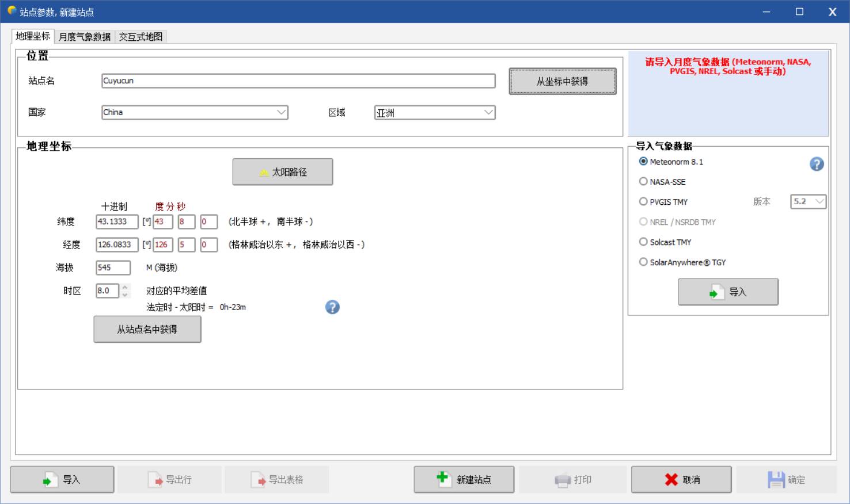Click the 从坐标中获得 button
The height and width of the screenshot is (504, 850).
pos(562,81)
